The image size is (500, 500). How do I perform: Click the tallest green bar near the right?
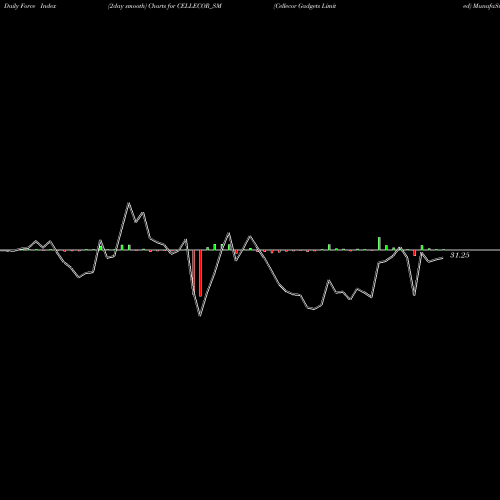[379, 243]
